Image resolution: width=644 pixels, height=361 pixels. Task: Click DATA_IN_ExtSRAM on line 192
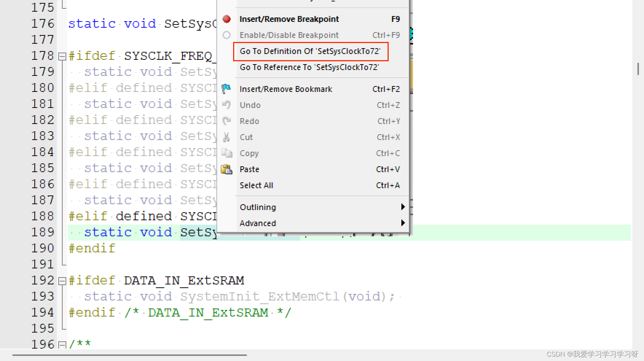coord(184,280)
